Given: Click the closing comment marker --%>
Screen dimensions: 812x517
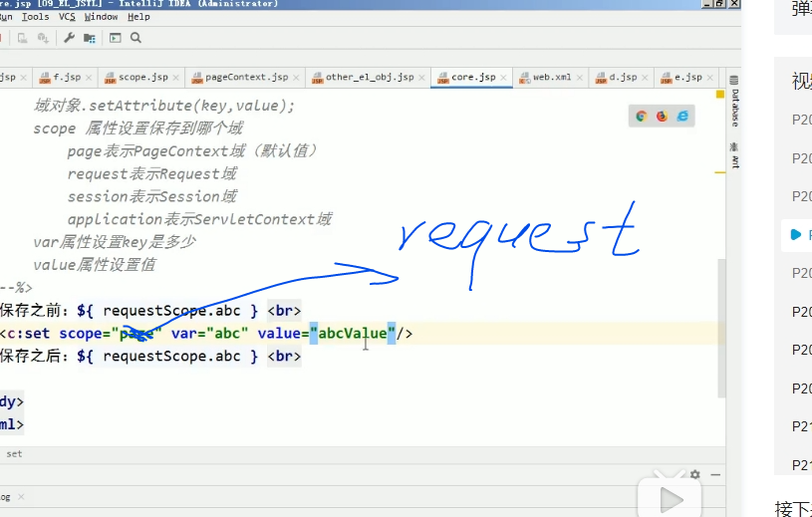Looking at the screenshot, I should point(16,288).
